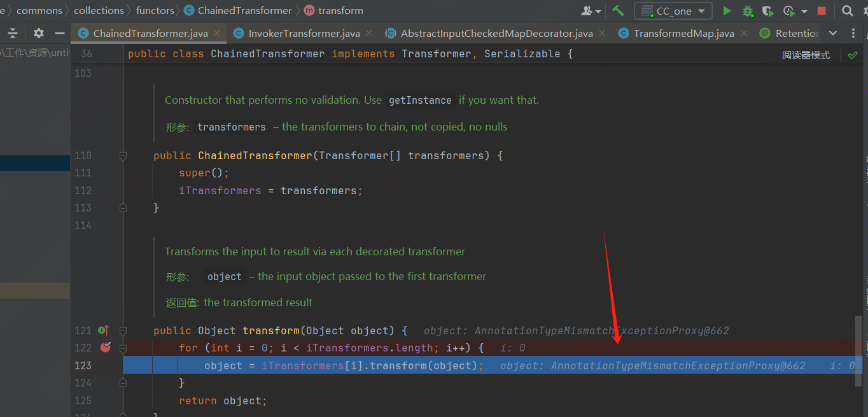
Task: Click 'transformers' parameter in the doc comment
Action: pyautogui.click(x=232, y=127)
